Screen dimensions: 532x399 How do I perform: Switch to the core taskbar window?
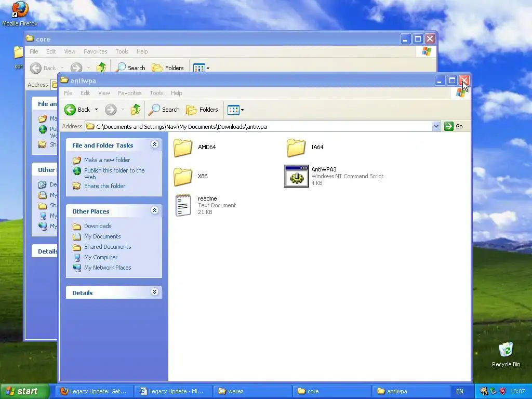[x=331, y=391]
